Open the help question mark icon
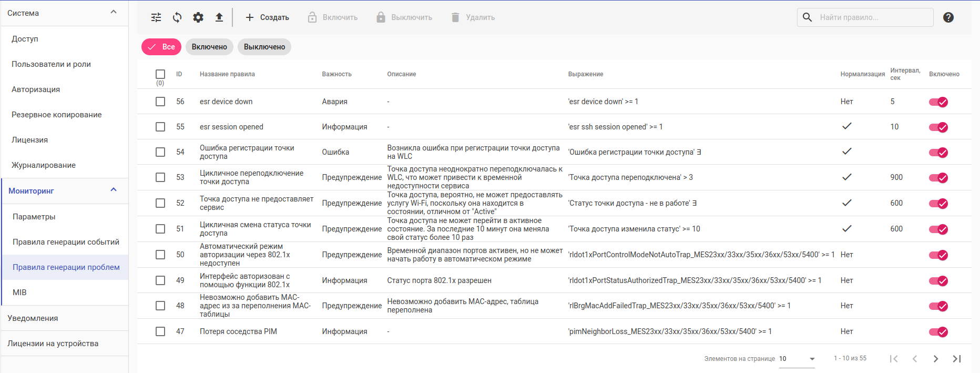 (x=948, y=17)
